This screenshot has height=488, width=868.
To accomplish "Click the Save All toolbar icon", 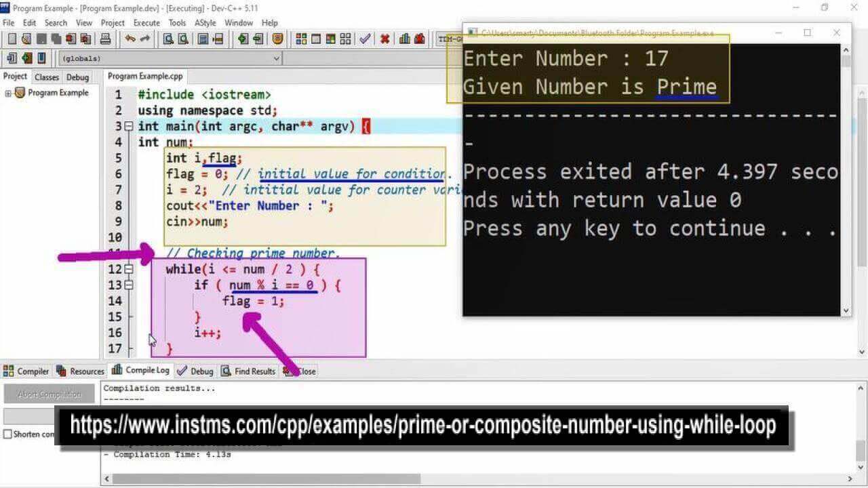I will click(56, 39).
